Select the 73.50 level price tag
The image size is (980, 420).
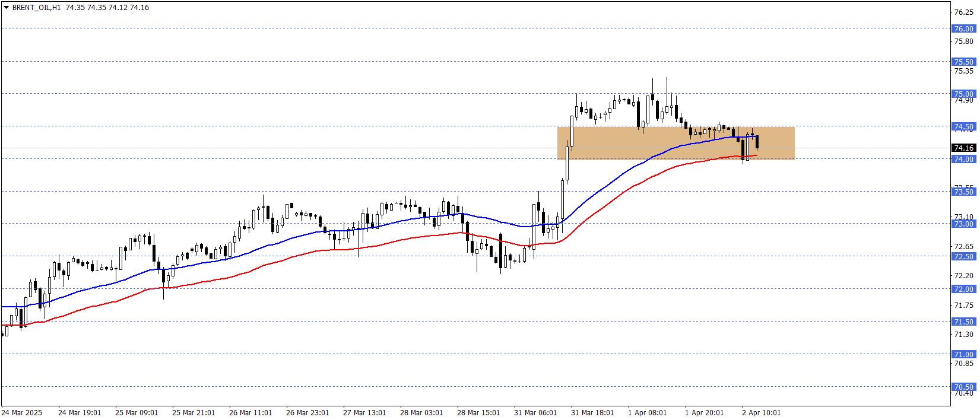(963, 192)
